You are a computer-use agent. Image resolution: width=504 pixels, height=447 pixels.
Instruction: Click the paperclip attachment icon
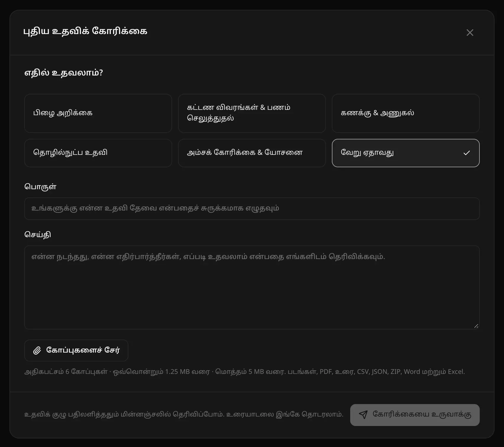(37, 350)
